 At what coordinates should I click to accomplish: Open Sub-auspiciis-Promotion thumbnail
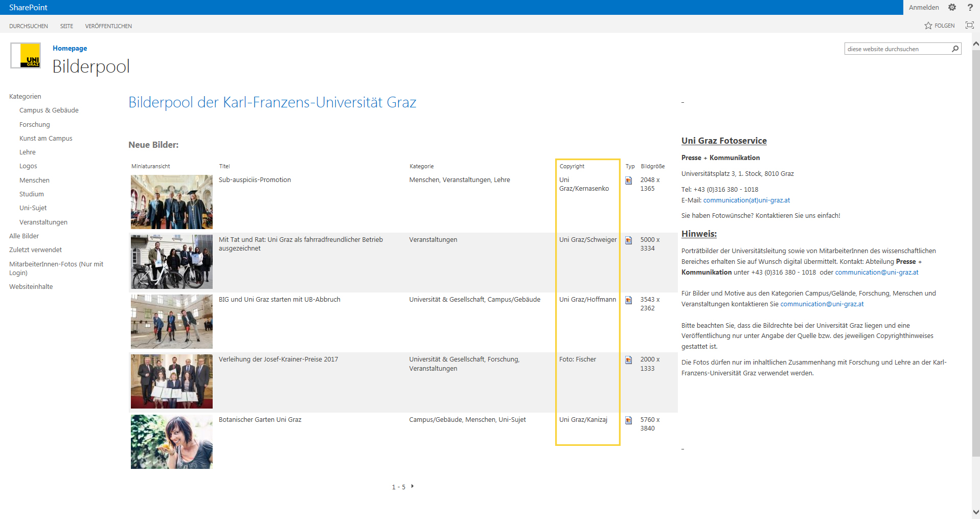172,202
